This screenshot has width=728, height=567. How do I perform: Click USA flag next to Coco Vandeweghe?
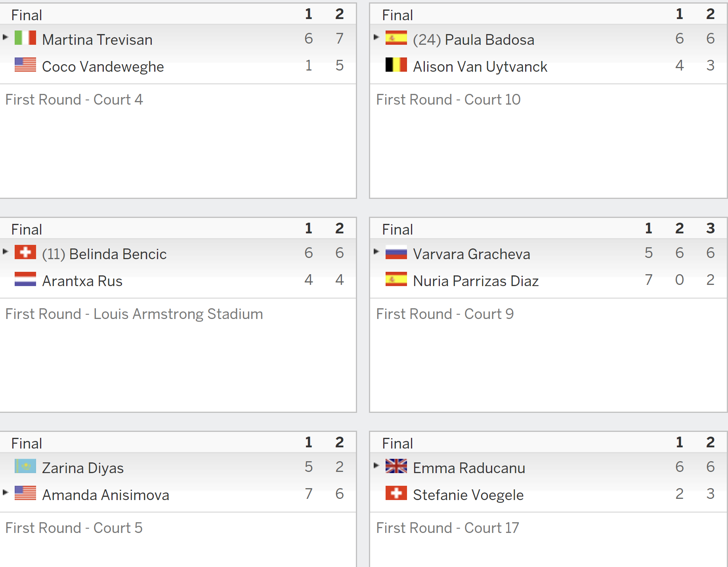pyautogui.click(x=25, y=65)
